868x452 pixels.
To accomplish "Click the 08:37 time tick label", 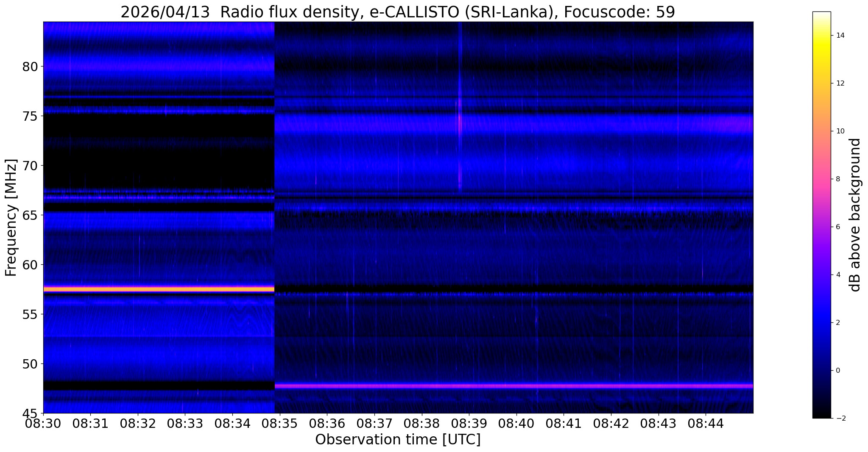I will 374,423.
